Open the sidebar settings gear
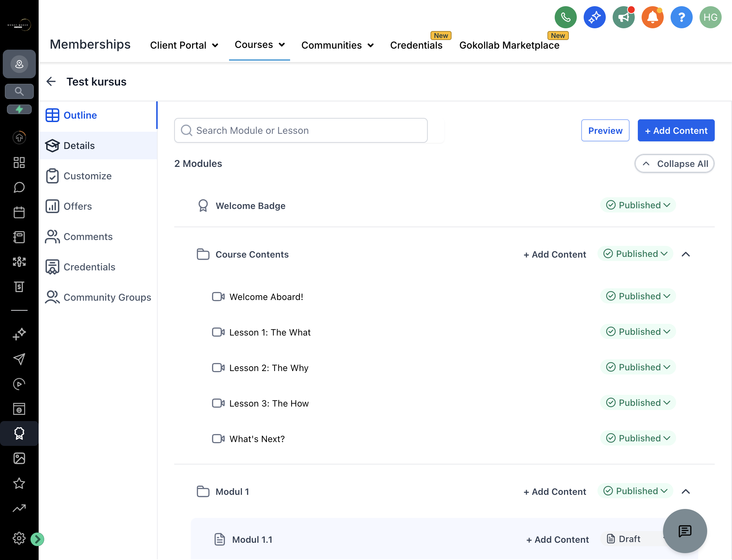Viewport: 732px width, 560px height. 19,538
